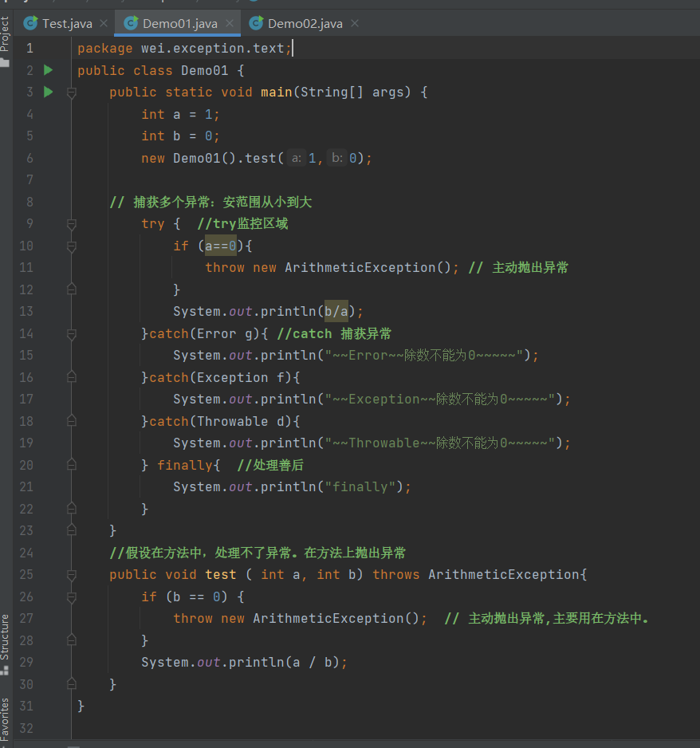
Task: Click ArithmeticException on line 11
Action: (360, 268)
